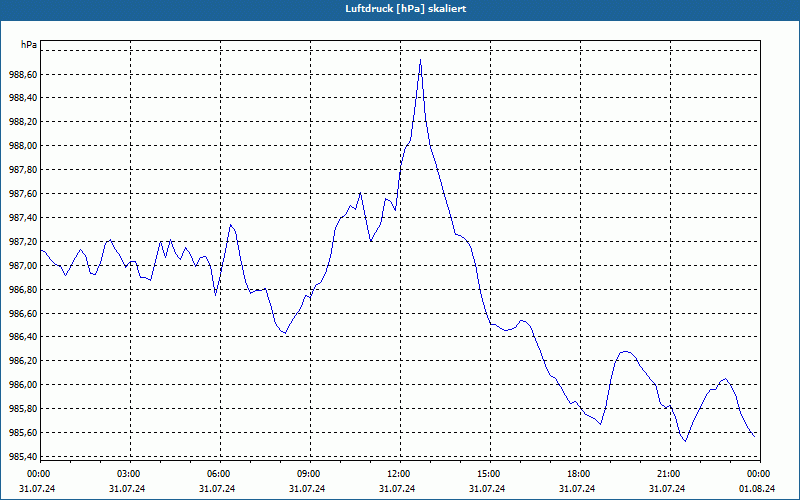Click the 18:00 time axis label
This screenshot has height=500, width=800.
tap(579, 474)
